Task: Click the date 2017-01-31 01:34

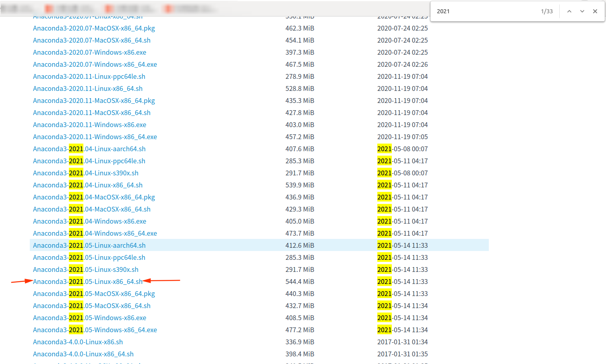Action: pyautogui.click(x=402, y=342)
